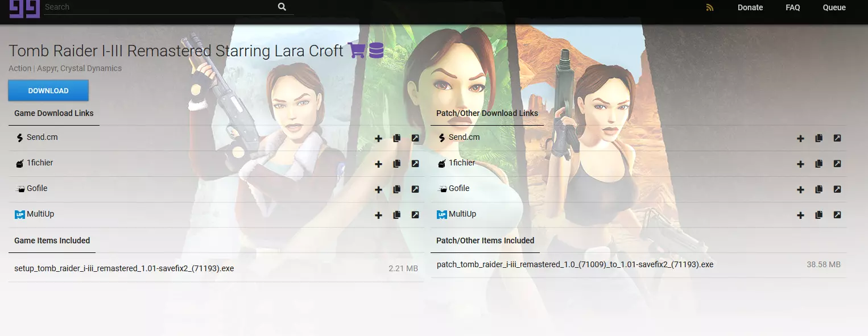Open patch MultiUp link externally
Viewport: 868px width, 336px height.
pos(837,215)
